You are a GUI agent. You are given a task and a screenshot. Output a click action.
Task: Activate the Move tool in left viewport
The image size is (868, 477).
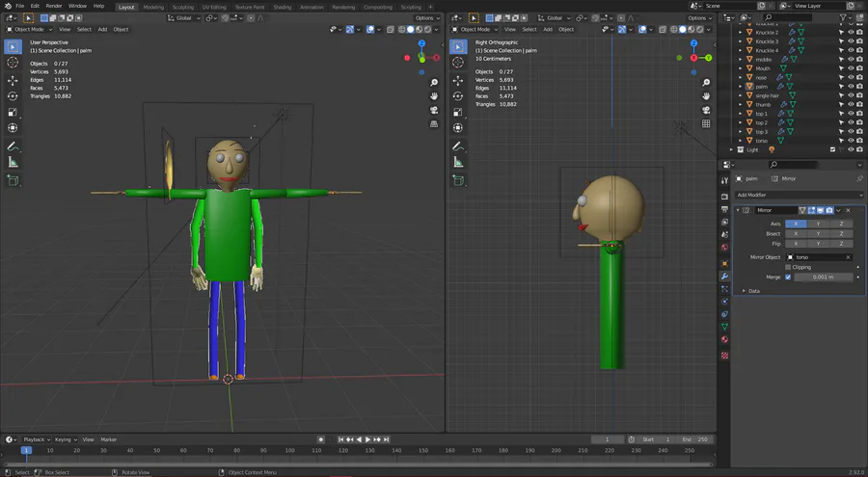[13, 80]
